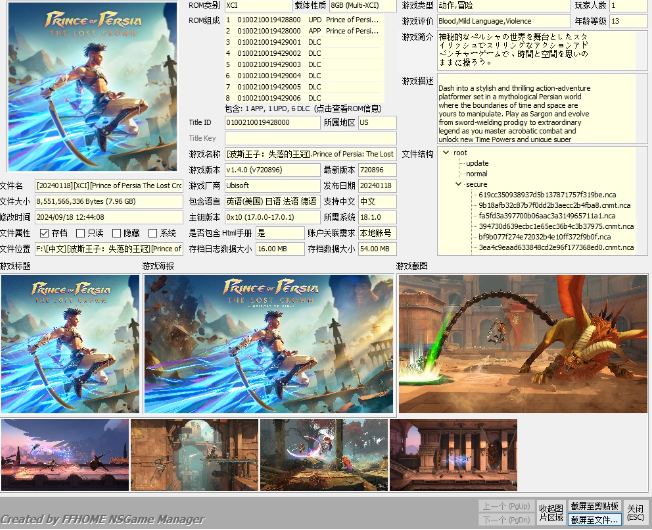Open the sunset silhouette battle screenshot thumbnail
This screenshot has height=530, width=652.
[x=65, y=455]
